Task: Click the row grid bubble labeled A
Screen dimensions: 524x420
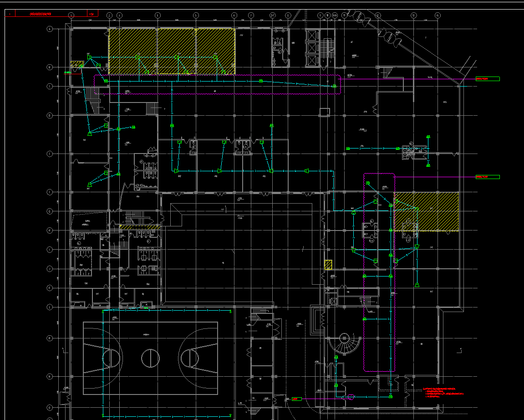Action: 50,29
